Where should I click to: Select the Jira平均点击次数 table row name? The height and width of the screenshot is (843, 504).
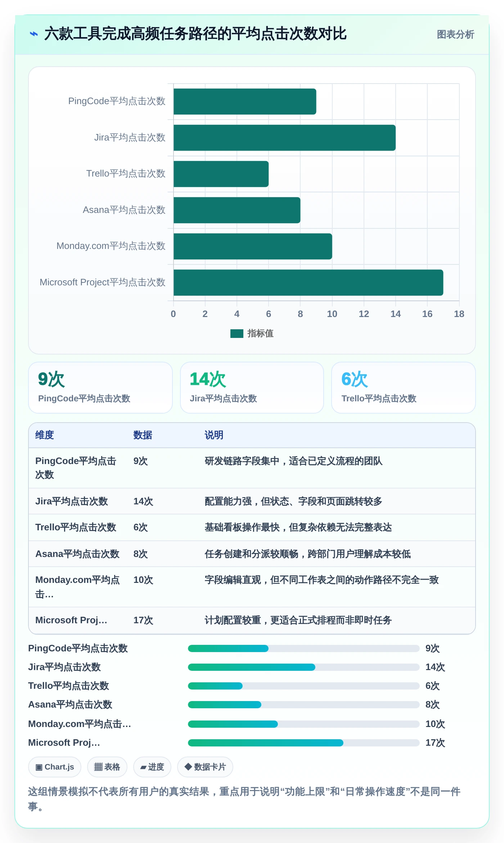click(72, 501)
